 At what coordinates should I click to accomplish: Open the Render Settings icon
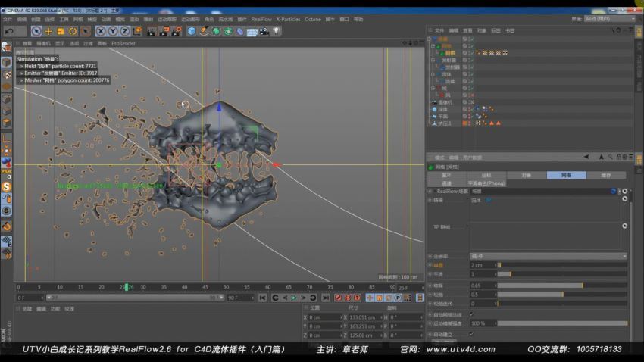tap(177, 31)
